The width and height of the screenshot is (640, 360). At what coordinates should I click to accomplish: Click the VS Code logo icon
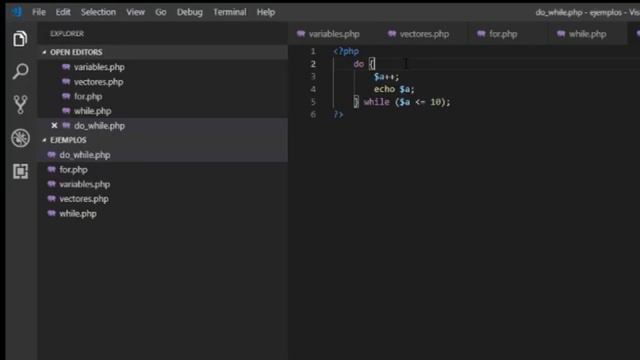(16, 12)
